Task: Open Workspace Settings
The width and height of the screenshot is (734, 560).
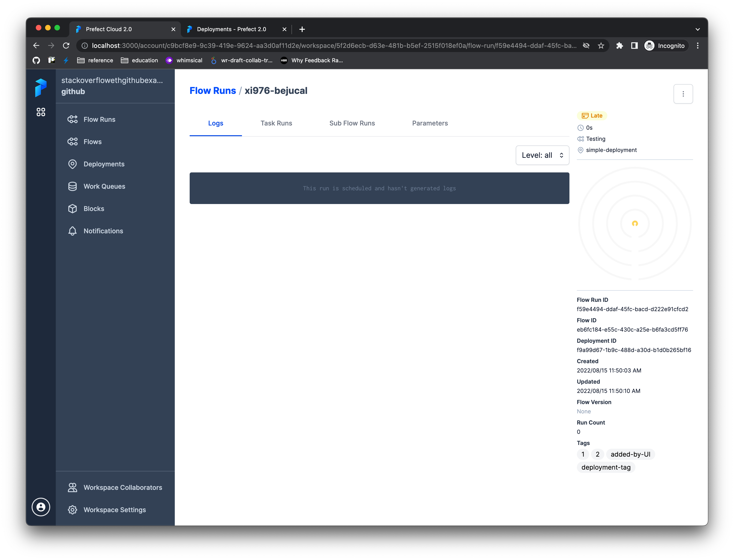Action: coord(115,510)
